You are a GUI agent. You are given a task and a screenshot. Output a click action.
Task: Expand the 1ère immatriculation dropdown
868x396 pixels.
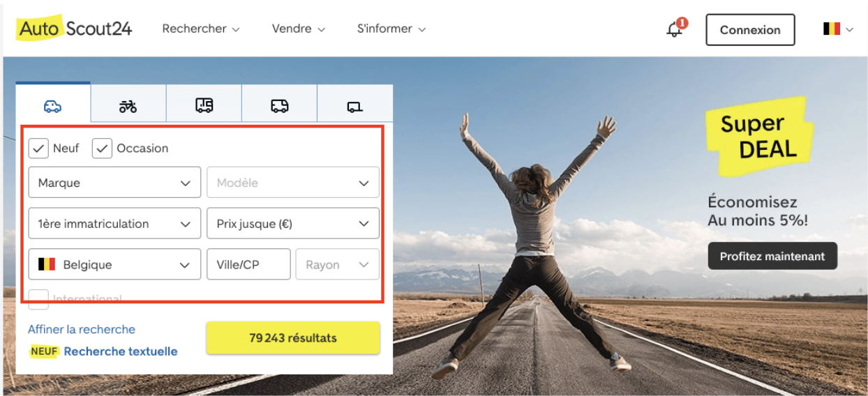[x=114, y=224]
